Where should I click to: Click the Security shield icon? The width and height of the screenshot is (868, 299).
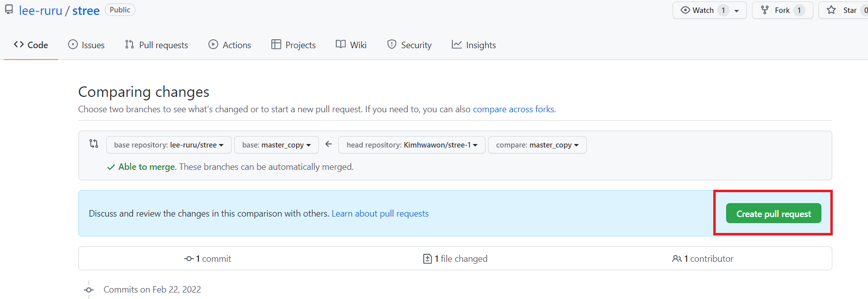392,44
